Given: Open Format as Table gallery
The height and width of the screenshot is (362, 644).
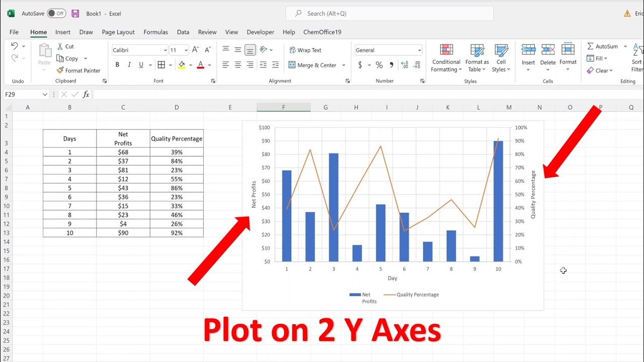Looking at the screenshot, I should 477,58.
